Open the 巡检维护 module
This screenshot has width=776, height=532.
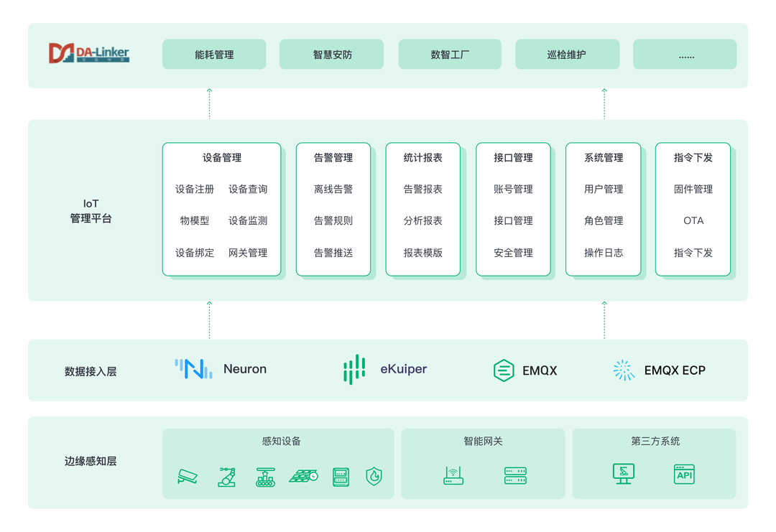tap(567, 55)
